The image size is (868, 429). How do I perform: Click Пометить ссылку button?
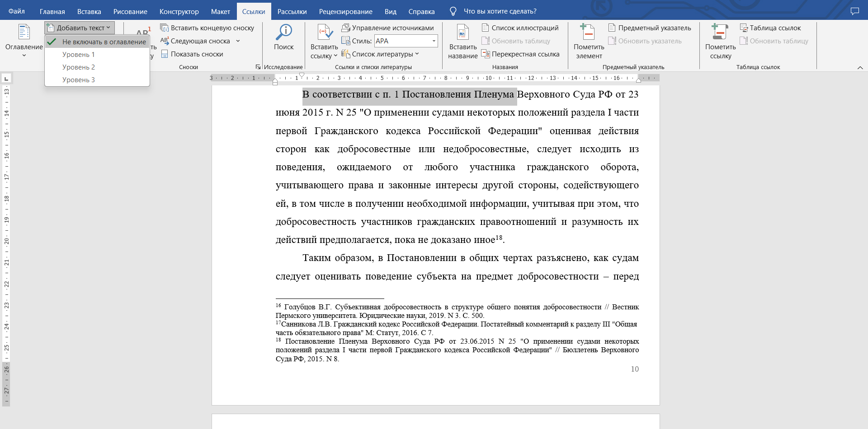[x=720, y=42]
